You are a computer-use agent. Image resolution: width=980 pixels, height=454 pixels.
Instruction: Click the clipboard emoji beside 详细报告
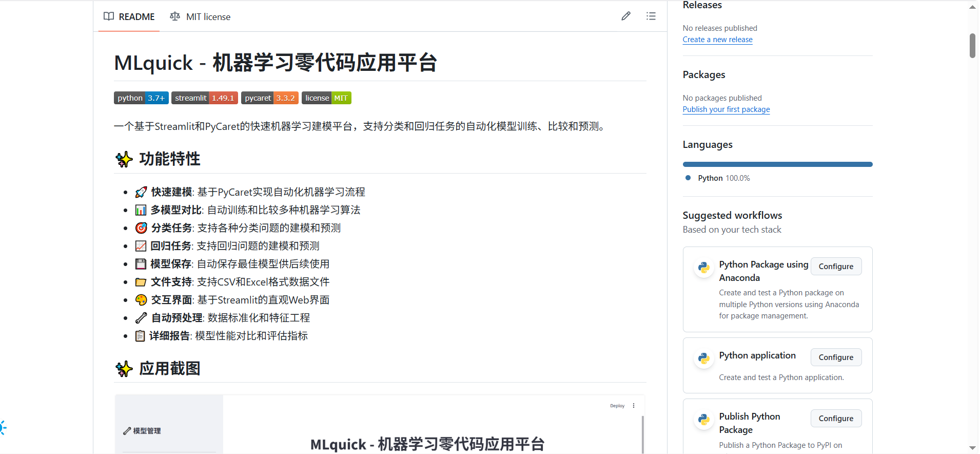coord(140,336)
